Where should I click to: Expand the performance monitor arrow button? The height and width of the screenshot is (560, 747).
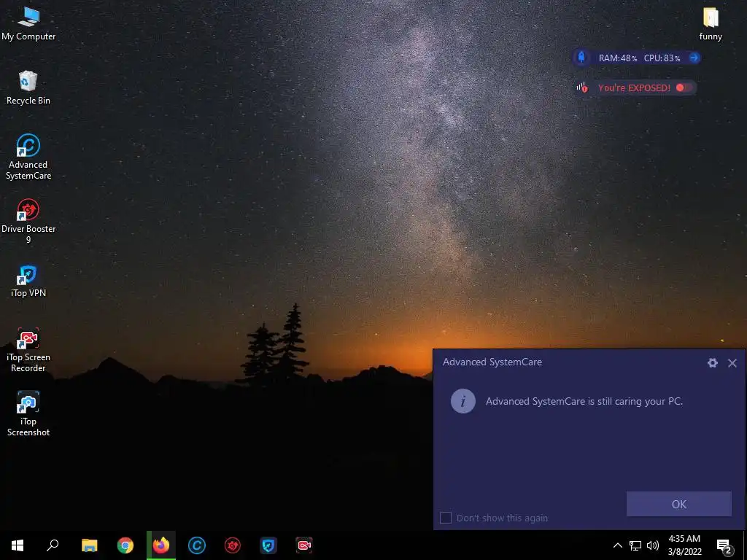[x=694, y=58]
